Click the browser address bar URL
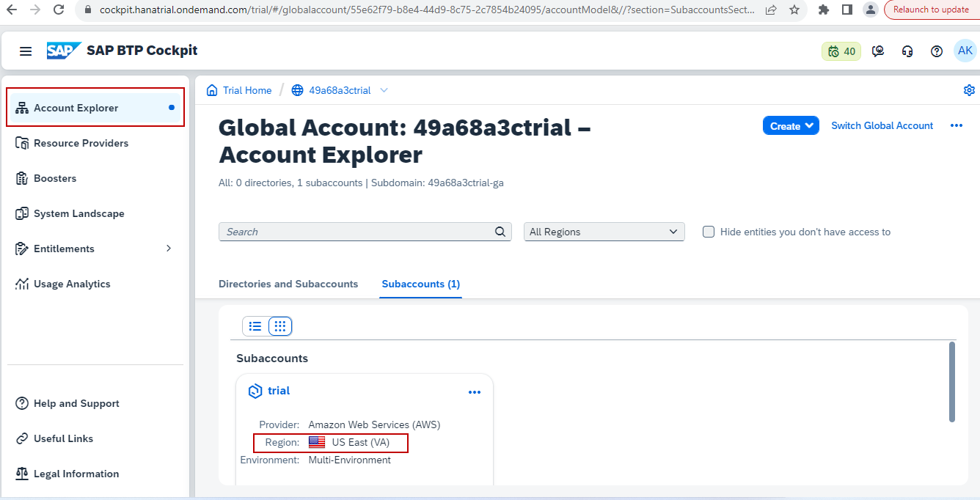The height and width of the screenshot is (500, 980). pos(428,10)
